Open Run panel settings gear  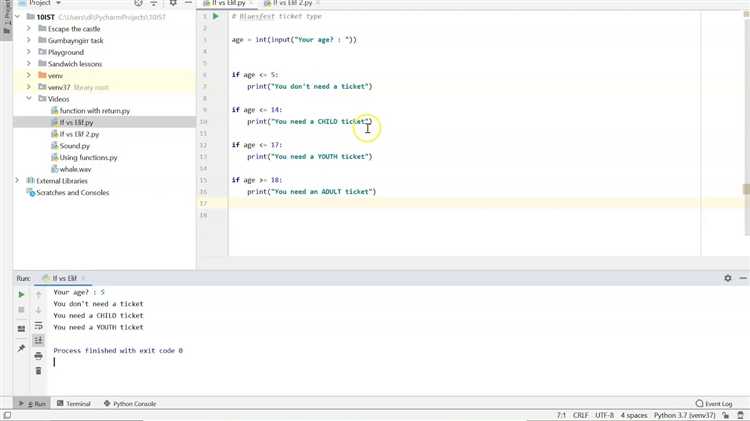click(x=728, y=278)
